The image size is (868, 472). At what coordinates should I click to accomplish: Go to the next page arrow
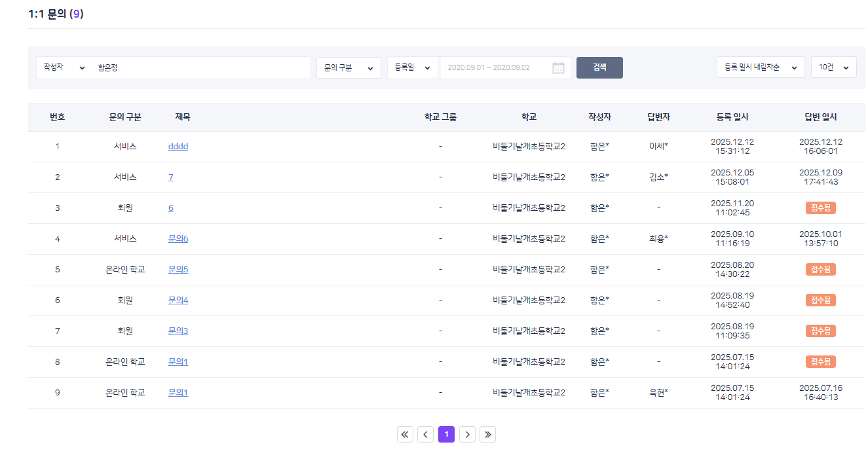click(x=467, y=435)
